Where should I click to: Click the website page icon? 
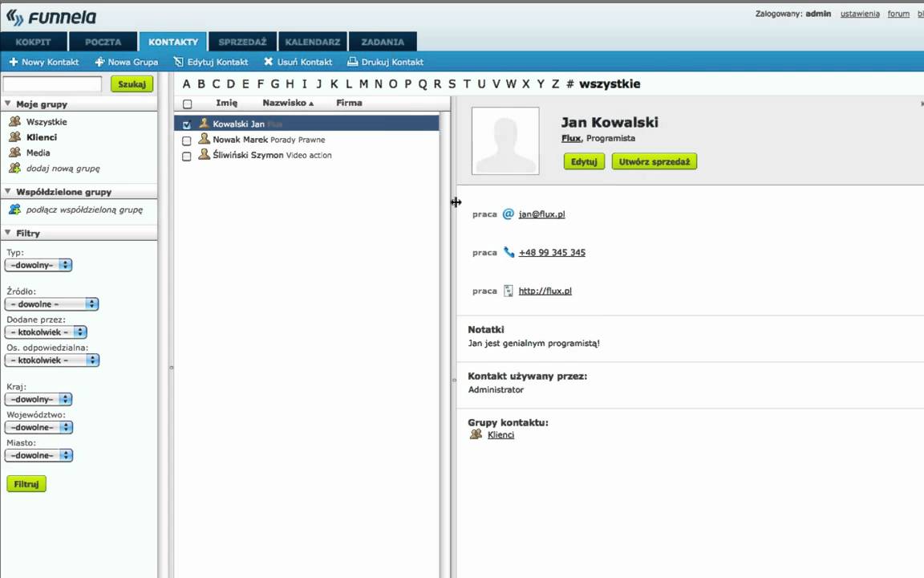tap(508, 291)
